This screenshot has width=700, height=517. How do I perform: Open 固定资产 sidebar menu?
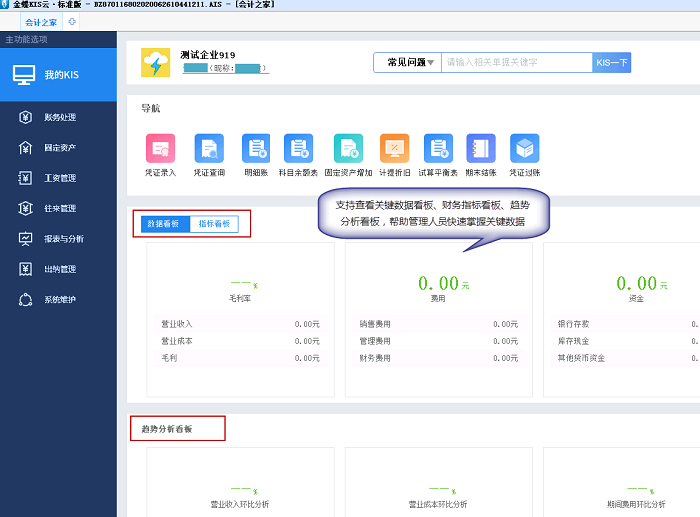pyautogui.click(x=59, y=148)
